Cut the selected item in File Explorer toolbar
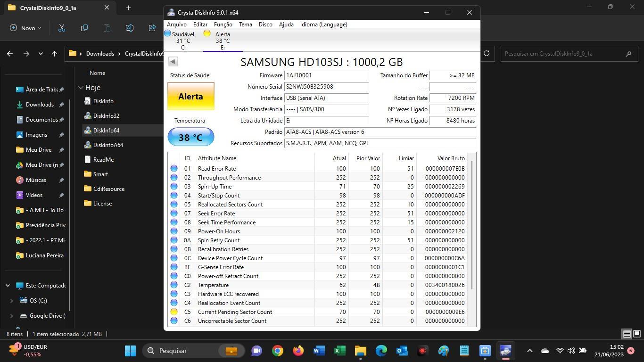This screenshot has height=362, width=644. pos(62,28)
